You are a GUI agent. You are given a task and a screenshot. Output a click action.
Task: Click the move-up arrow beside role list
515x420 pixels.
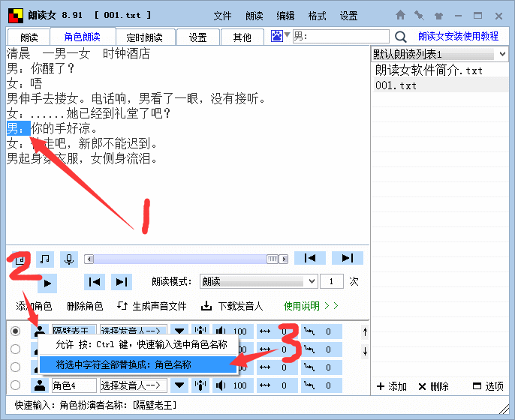point(366,331)
